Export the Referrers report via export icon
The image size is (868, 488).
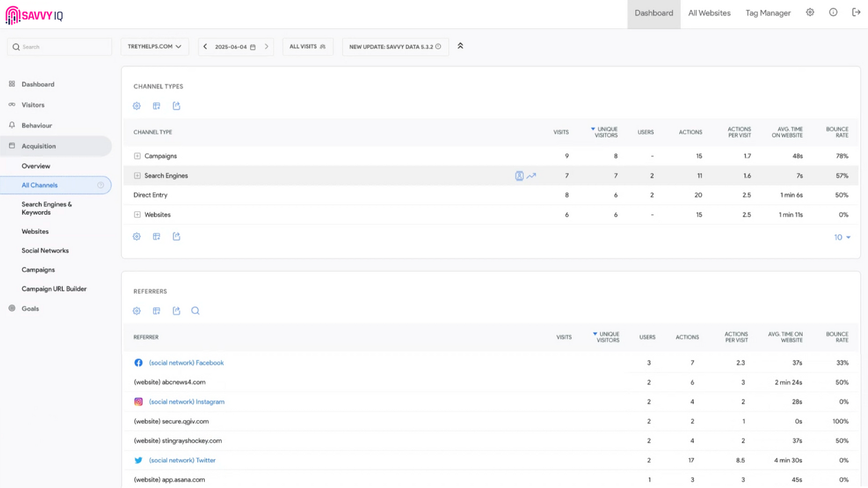pyautogui.click(x=176, y=311)
